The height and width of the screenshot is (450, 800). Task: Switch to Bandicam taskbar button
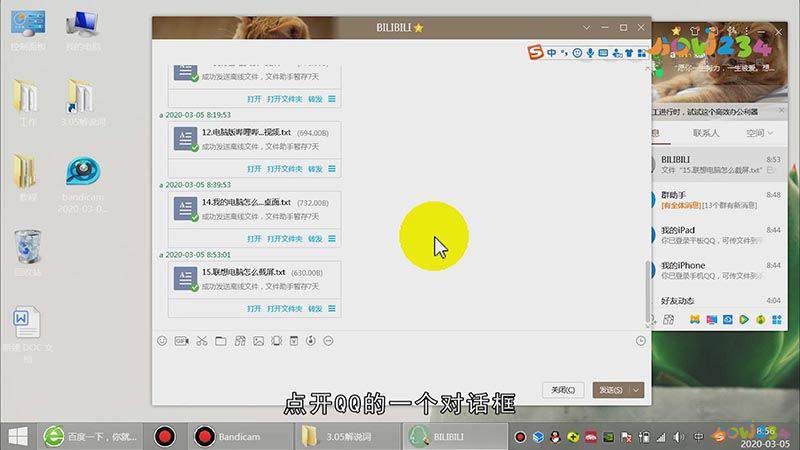click(x=240, y=437)
